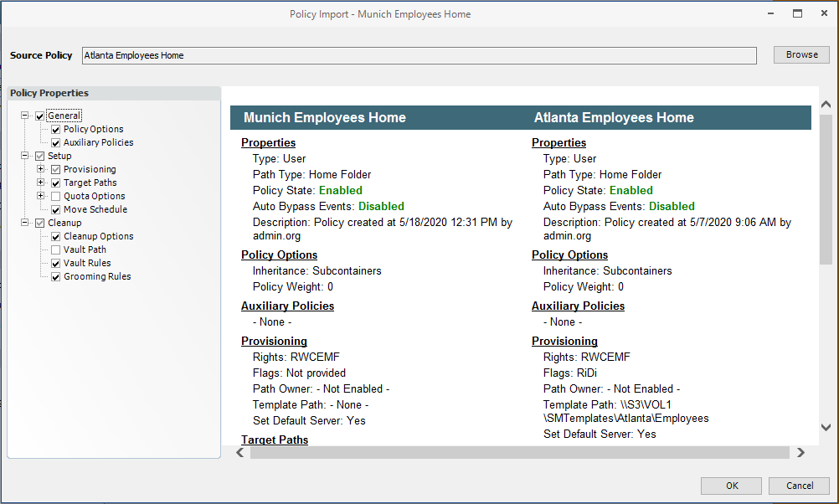Uncheck the Move Schedule checkbox
This screenshot has height=504, width=839.
click(x=55, y=210)
